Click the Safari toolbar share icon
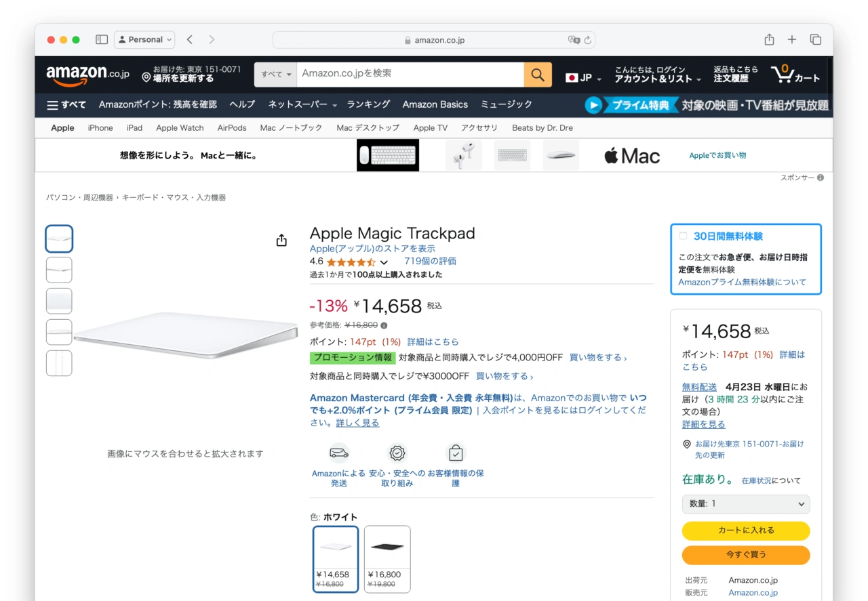This screenshot has width=868, height=601. 769,39
